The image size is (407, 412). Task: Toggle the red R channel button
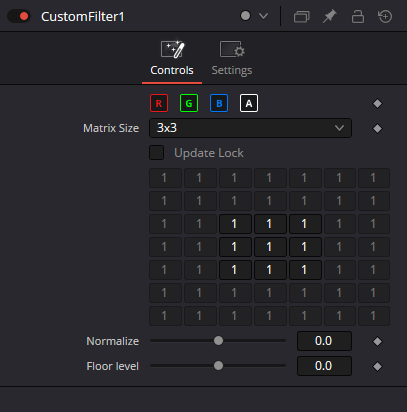click(x=159, y=103)
